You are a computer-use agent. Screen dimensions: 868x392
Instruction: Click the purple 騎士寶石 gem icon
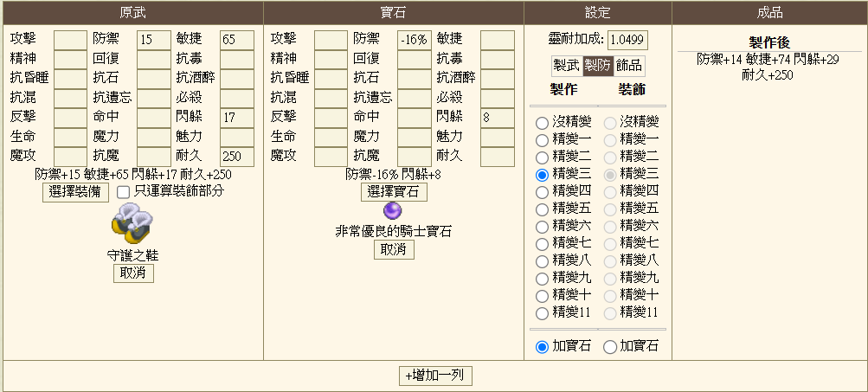[393, 211]
